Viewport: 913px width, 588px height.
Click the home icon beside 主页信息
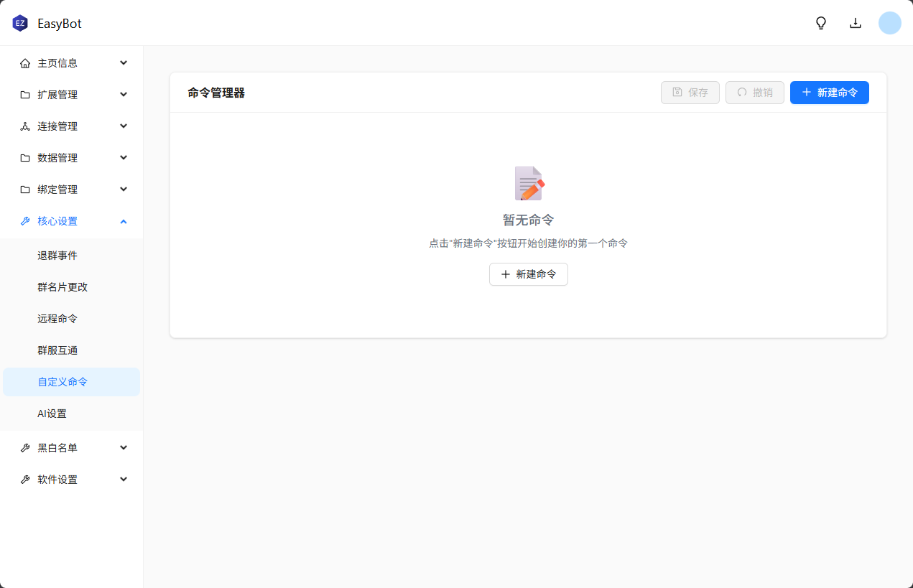[x=25, y=63]
